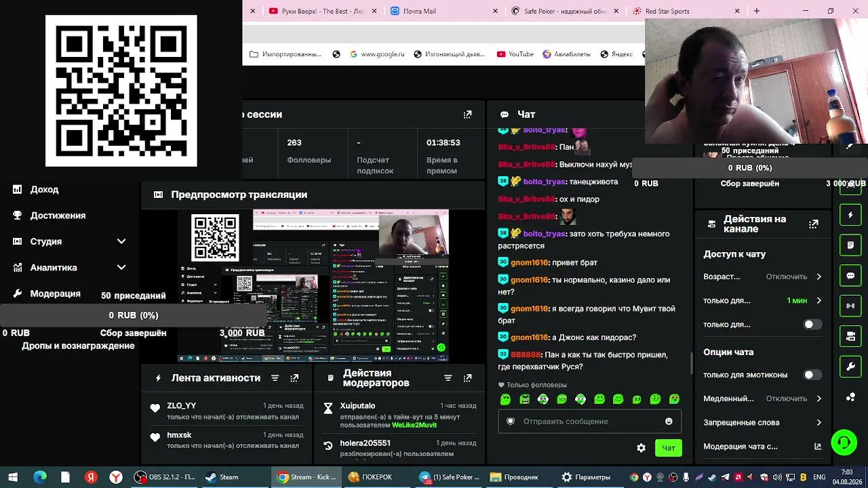Click holera205551 in moderator actions
This screenshot has width=868, height=488.
click(365, 443)
